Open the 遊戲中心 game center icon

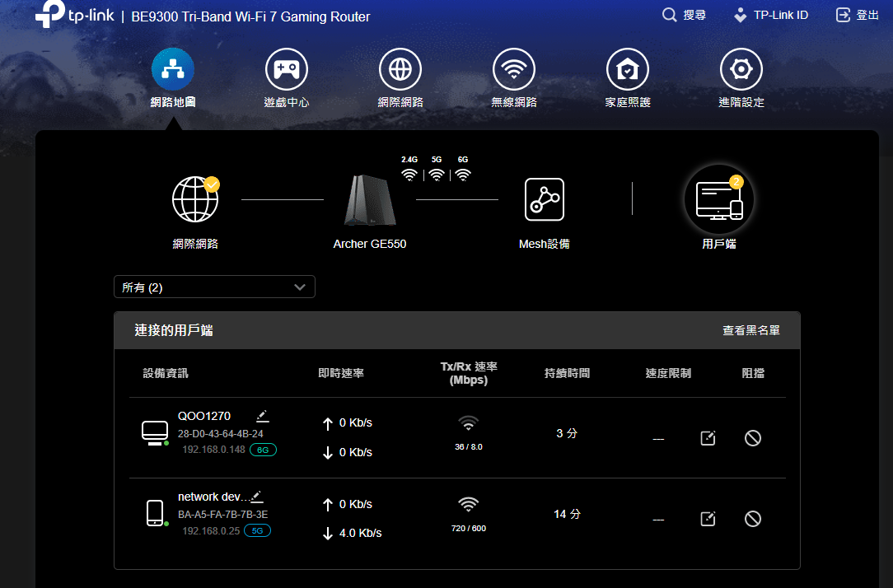point(287,69)
